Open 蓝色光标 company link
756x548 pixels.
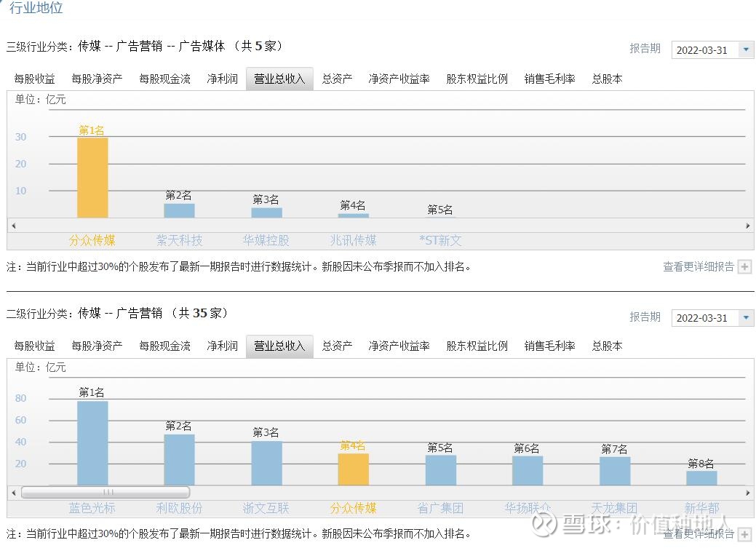click(x=92, y=507)
